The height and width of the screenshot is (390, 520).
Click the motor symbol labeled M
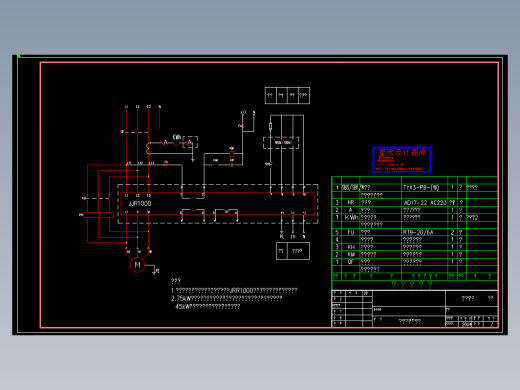point(137,265)
